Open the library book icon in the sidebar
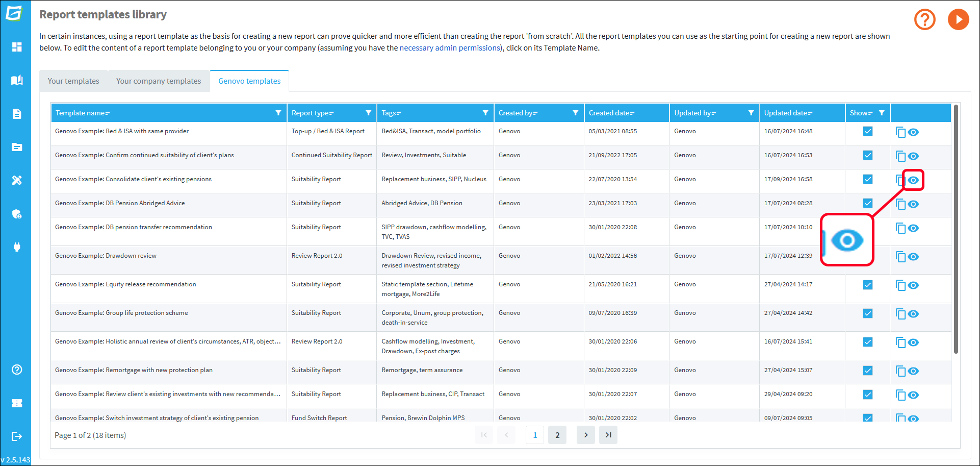The height and width of the screenshot is (466, 980). (17, 80)
